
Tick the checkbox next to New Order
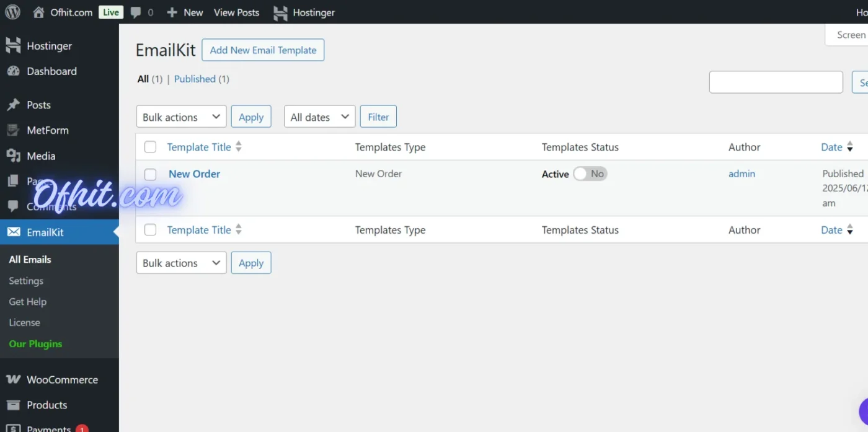150,174
